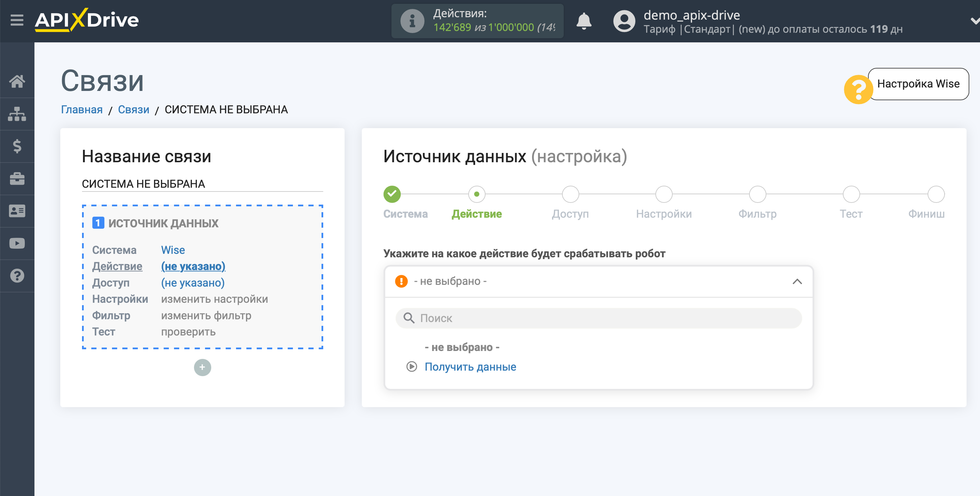980x496 pixels.
Task: Select the Действие step circle
Action: pos(477,194)
